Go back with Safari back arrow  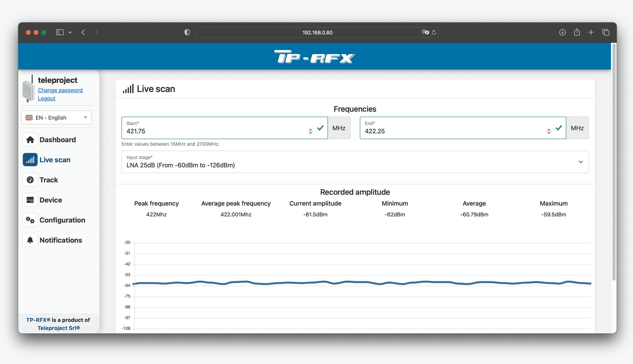pyautogui.click(x=83, y=32)
